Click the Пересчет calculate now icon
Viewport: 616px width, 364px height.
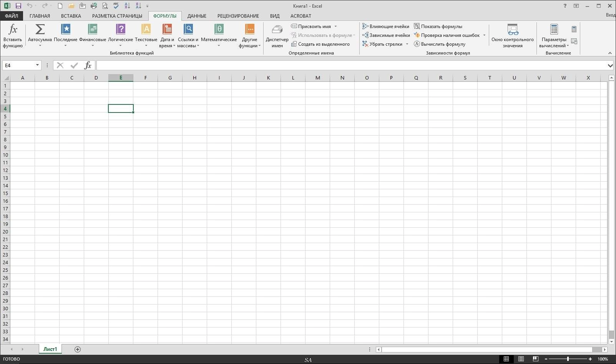(x=574, y=29)
